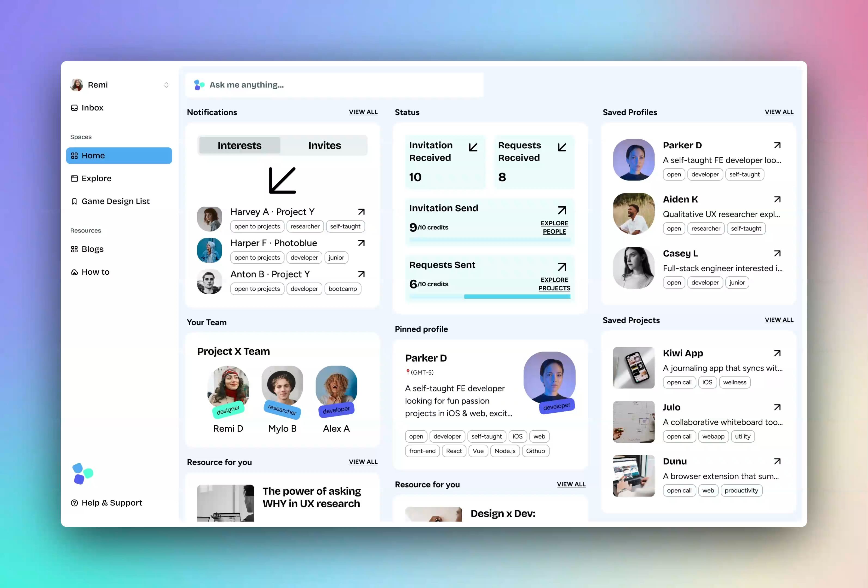Open Invitation Send arrow icon
The image size is (868, 588).
click(562, 210)
